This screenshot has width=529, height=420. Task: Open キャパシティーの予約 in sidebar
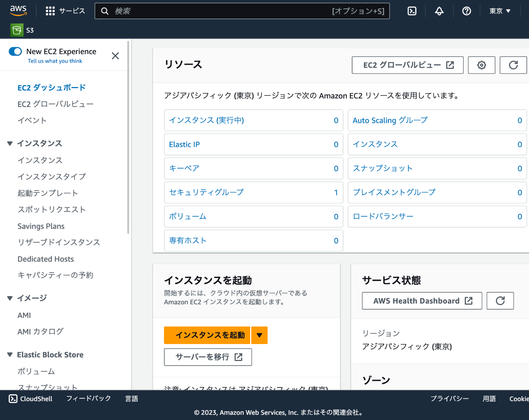56,275
